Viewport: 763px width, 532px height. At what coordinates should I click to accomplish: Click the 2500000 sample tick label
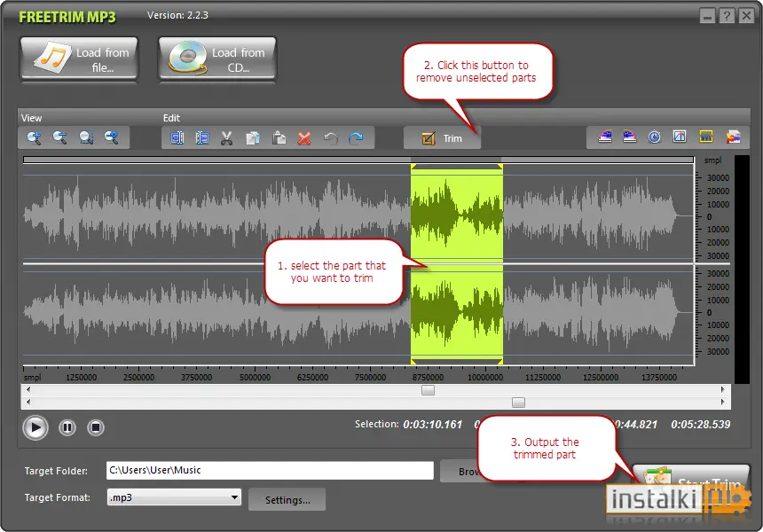(138, 378)
